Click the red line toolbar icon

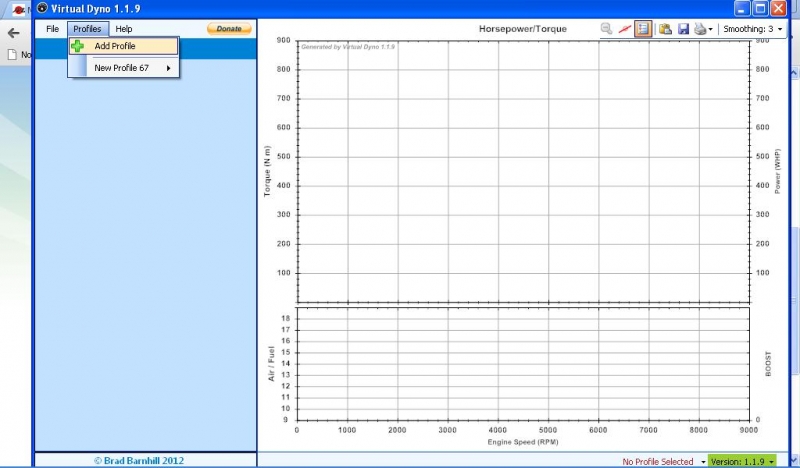point(624,29)
